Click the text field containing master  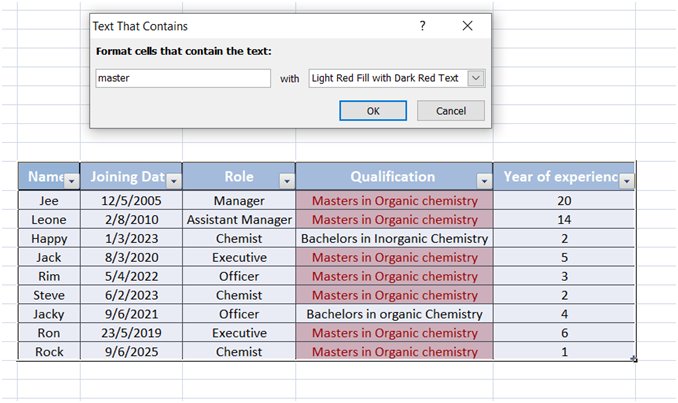click(183, 78)
